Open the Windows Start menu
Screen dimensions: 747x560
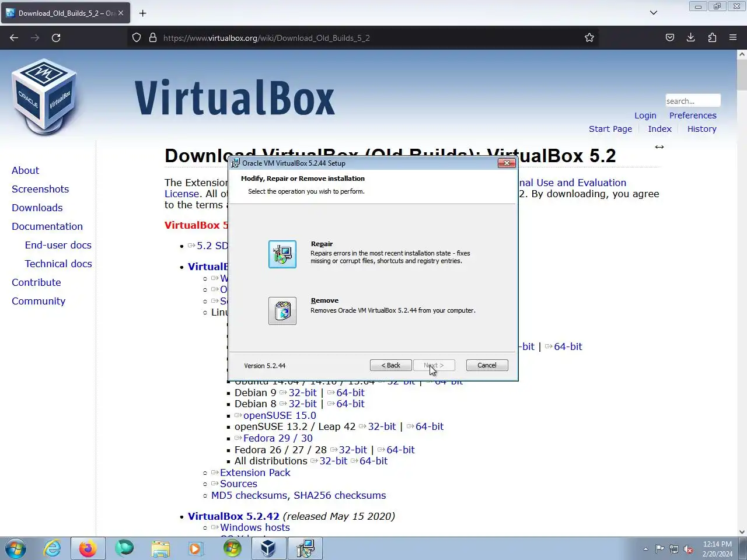[16, 548]
